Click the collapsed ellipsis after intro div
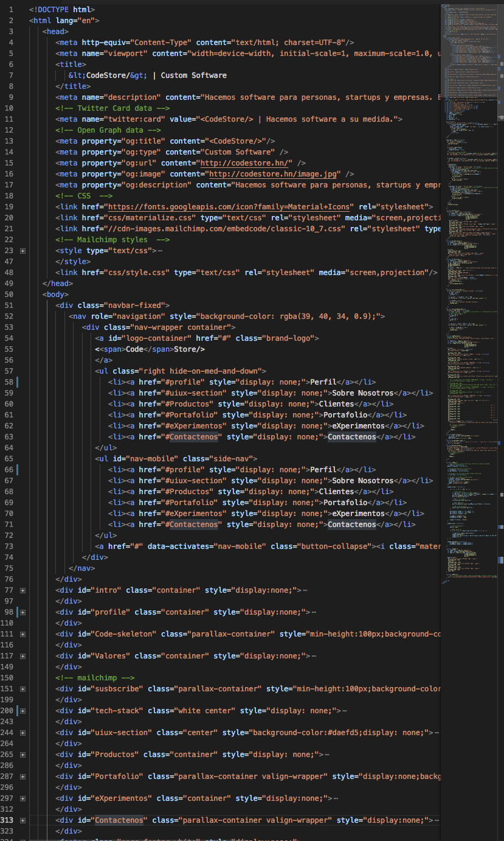This screenshot has height=841, width=504. (x=305, y=590)
